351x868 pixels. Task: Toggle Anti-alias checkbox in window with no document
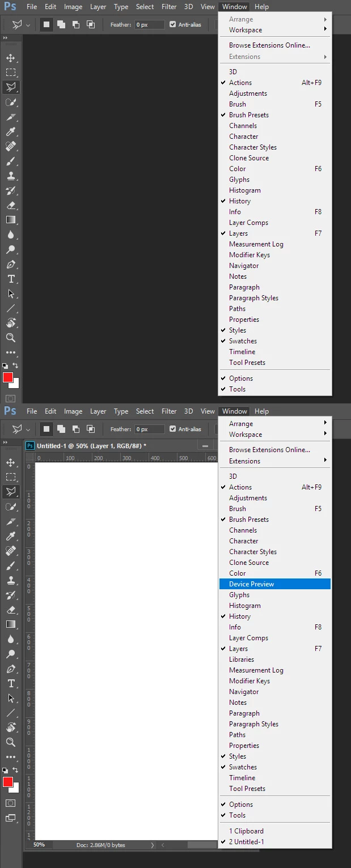pyautogui.click(x=173, y=24)
